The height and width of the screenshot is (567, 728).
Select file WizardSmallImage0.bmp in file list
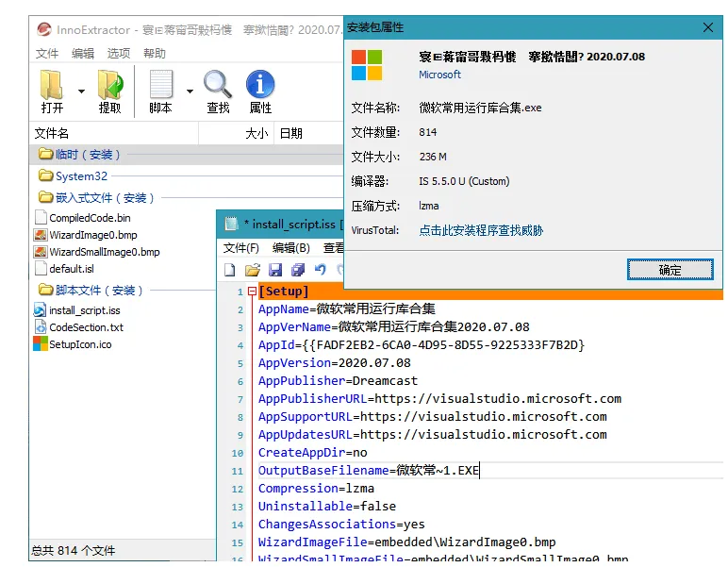[105, 252]
